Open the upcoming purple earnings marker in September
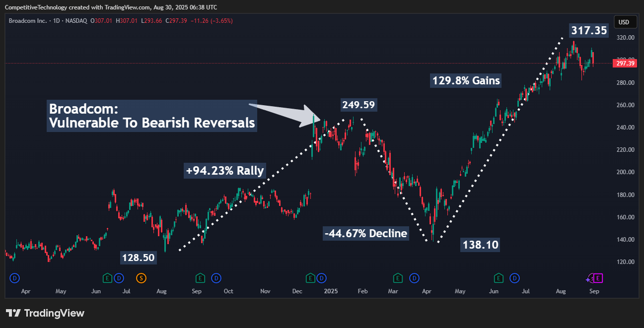 (598, 278)
